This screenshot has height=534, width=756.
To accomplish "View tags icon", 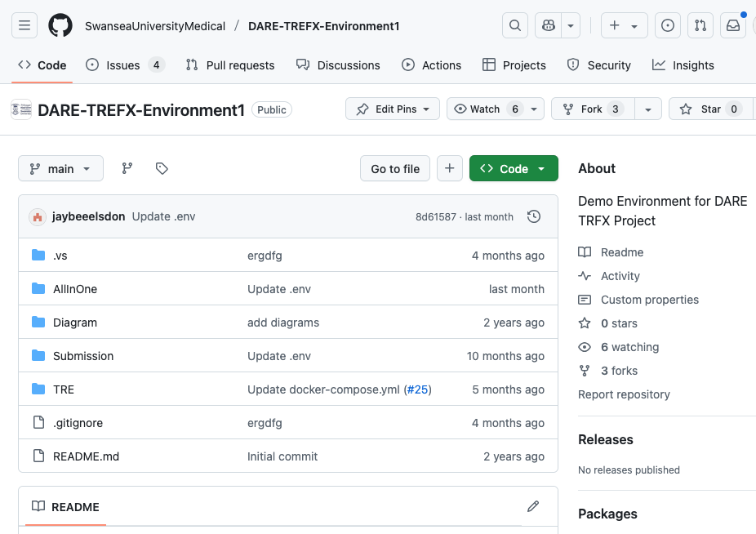I will point(162,168).
